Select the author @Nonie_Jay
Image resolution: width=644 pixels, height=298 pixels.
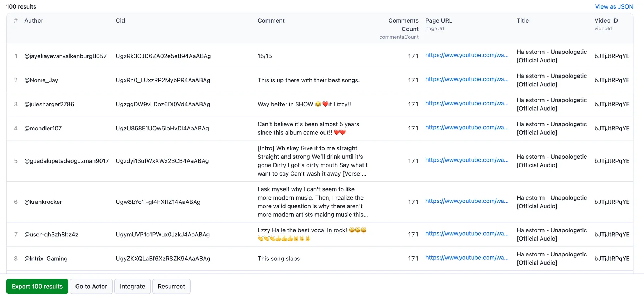pyautogui.click(x=41, y=80)
